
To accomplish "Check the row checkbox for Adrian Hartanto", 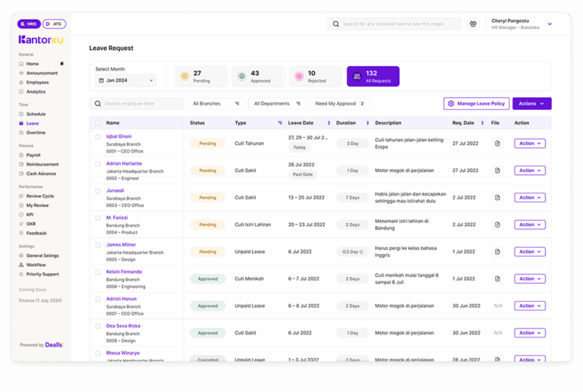I will pos(97,165).
